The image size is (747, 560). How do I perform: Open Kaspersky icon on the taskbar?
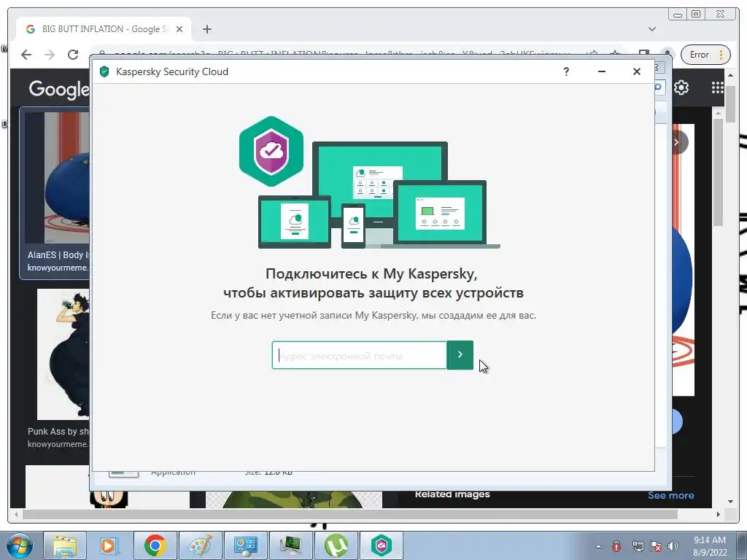(x=382, y=546)
